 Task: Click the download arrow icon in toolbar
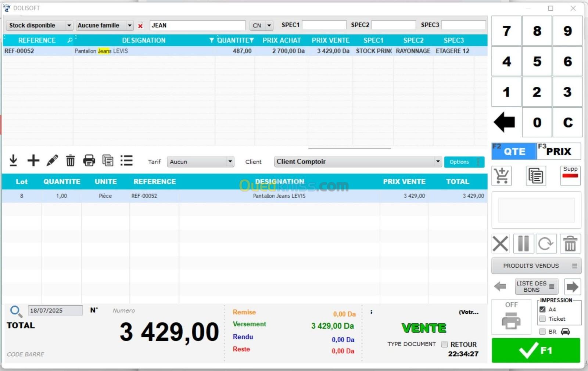[13, 161]
